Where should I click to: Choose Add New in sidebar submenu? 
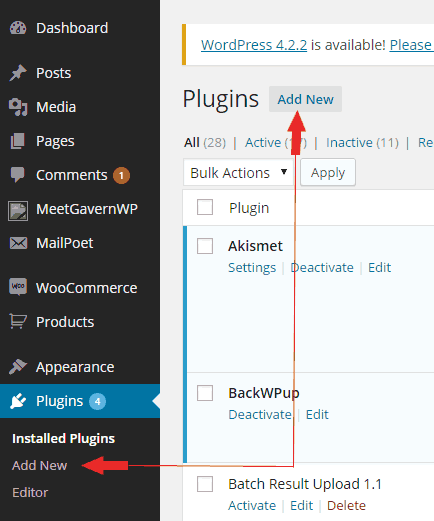click(x=39, y=466)
